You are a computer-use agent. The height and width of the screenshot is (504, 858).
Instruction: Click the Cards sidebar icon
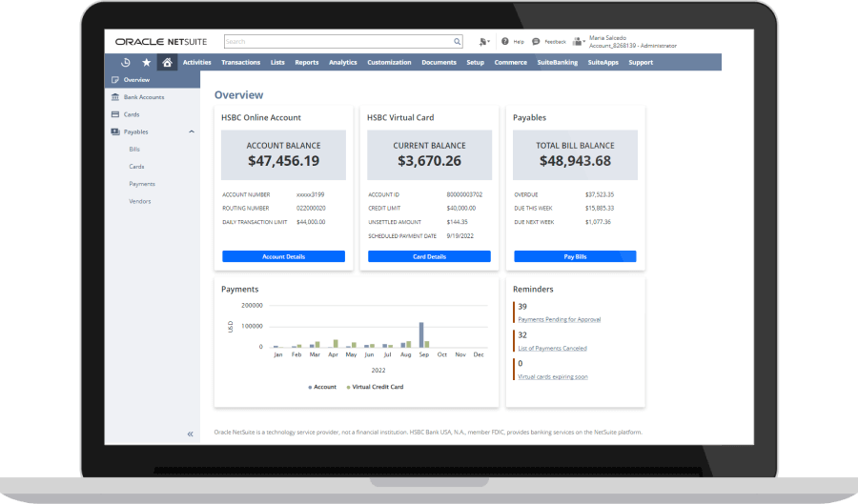pos(115,114)
